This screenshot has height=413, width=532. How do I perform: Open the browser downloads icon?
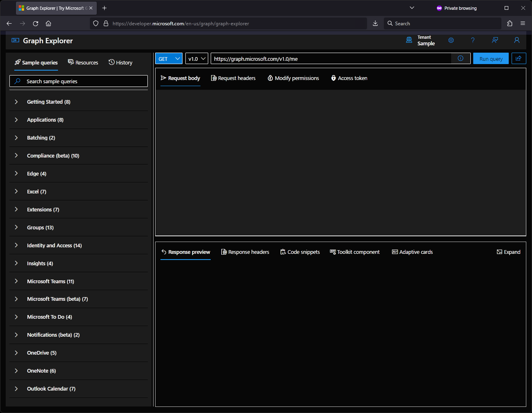(375, 23)
